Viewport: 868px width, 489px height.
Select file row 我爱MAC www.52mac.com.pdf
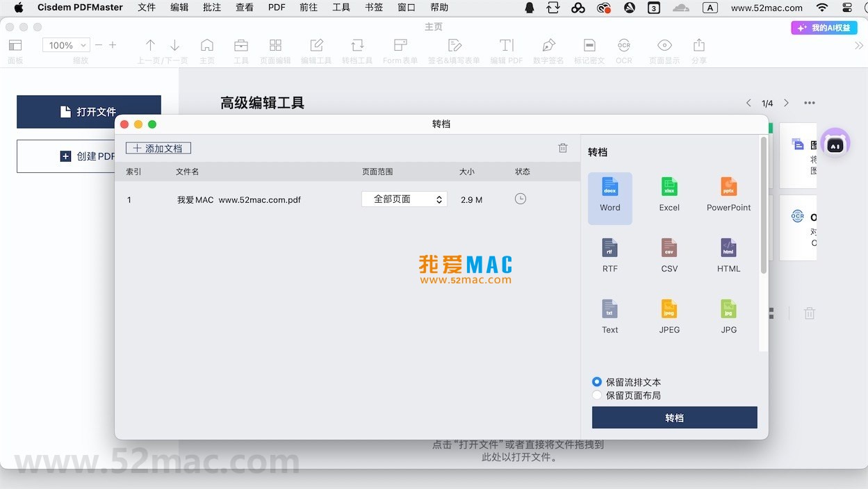coord(347,199)
